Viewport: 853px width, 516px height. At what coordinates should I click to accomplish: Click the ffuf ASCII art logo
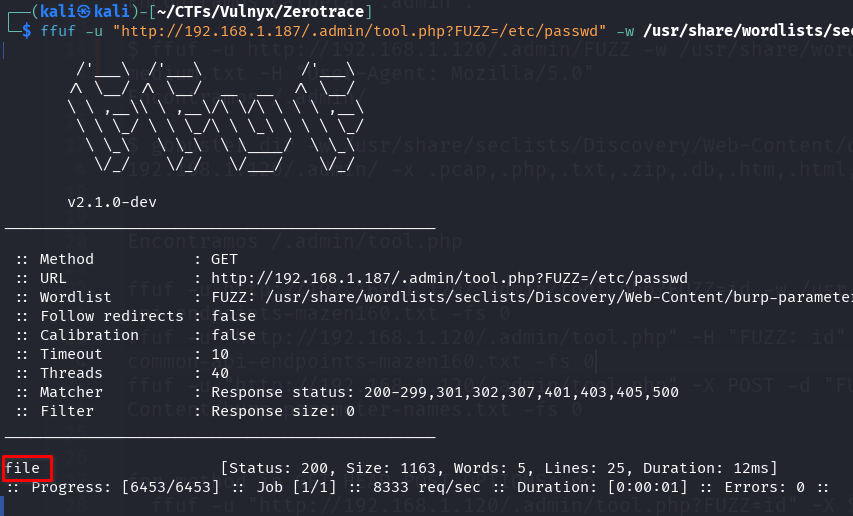pos(217,117)
